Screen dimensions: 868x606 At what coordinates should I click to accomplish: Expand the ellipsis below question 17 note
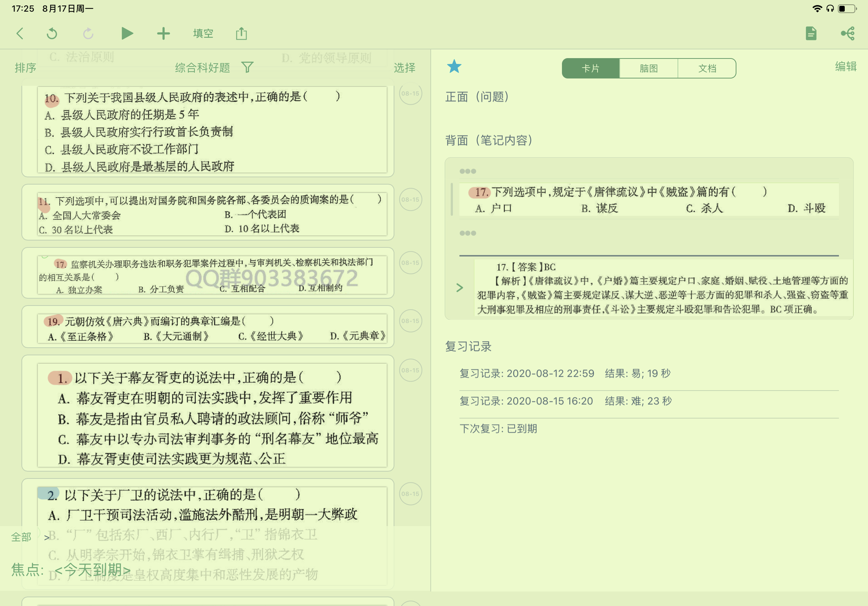point(468,233)
